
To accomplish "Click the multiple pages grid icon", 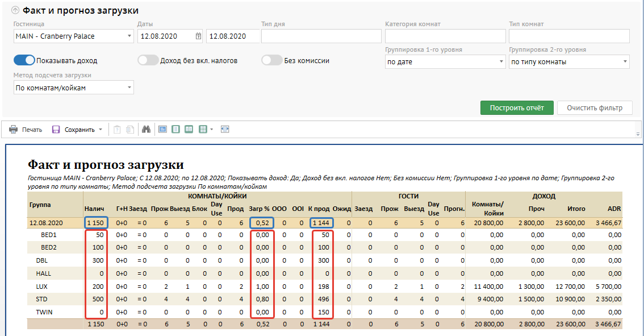I will coord(203,130).
